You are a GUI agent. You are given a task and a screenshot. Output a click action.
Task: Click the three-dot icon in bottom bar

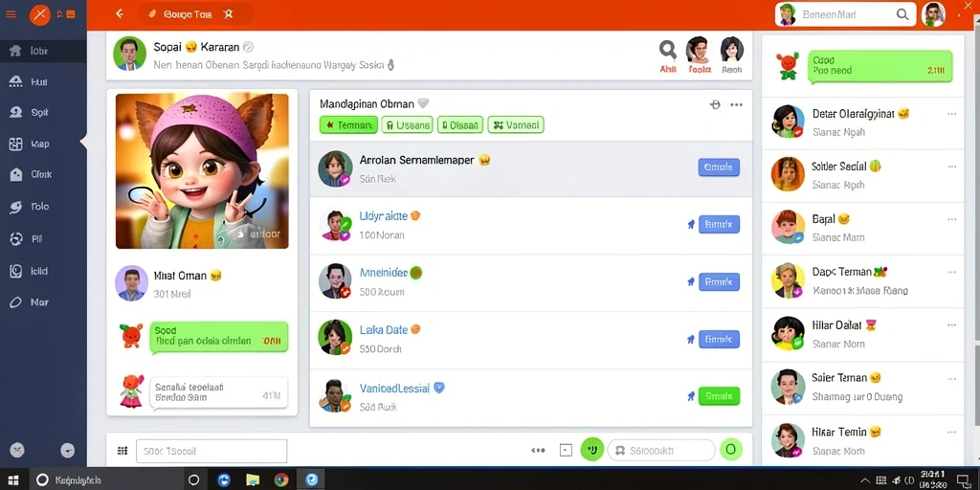pos(538,450)
